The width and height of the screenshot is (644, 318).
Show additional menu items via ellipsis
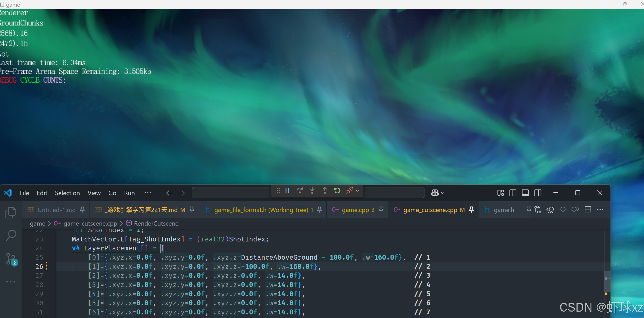click(x=148, y=193)
